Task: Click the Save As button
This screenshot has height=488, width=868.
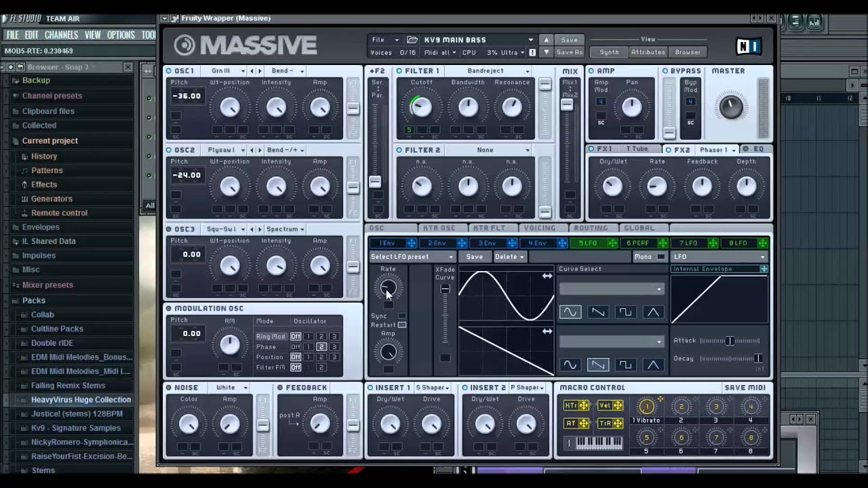Action: (x=570, y=52)
